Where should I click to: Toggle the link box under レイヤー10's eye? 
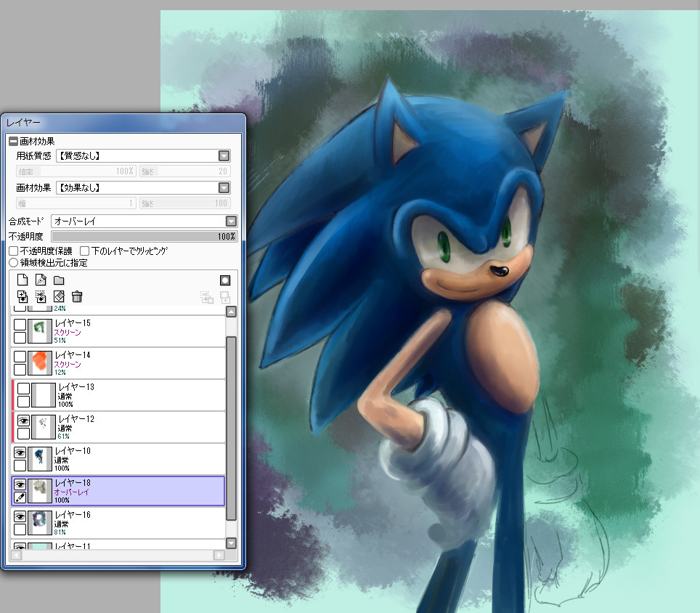click(20, 466)
